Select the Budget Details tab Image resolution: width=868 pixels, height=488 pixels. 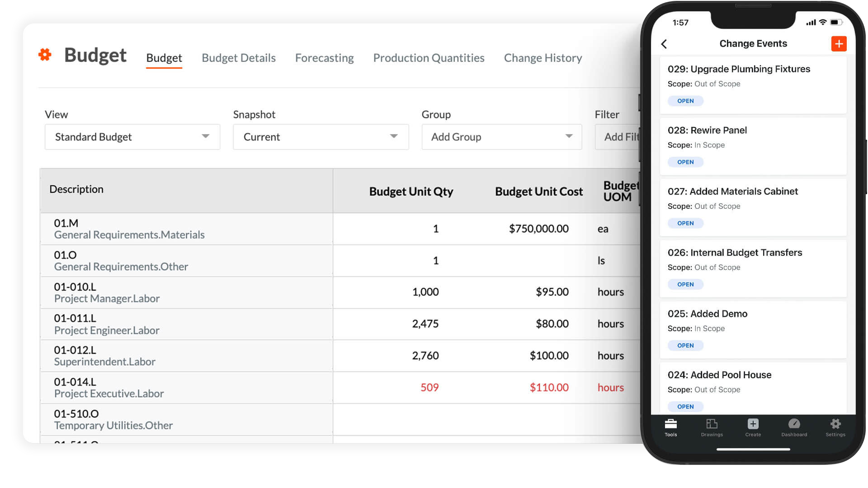click(238, 58)
